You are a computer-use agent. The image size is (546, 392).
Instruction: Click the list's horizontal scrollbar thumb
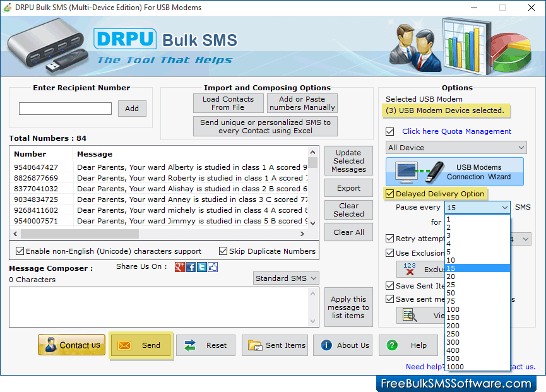point(80,234)
